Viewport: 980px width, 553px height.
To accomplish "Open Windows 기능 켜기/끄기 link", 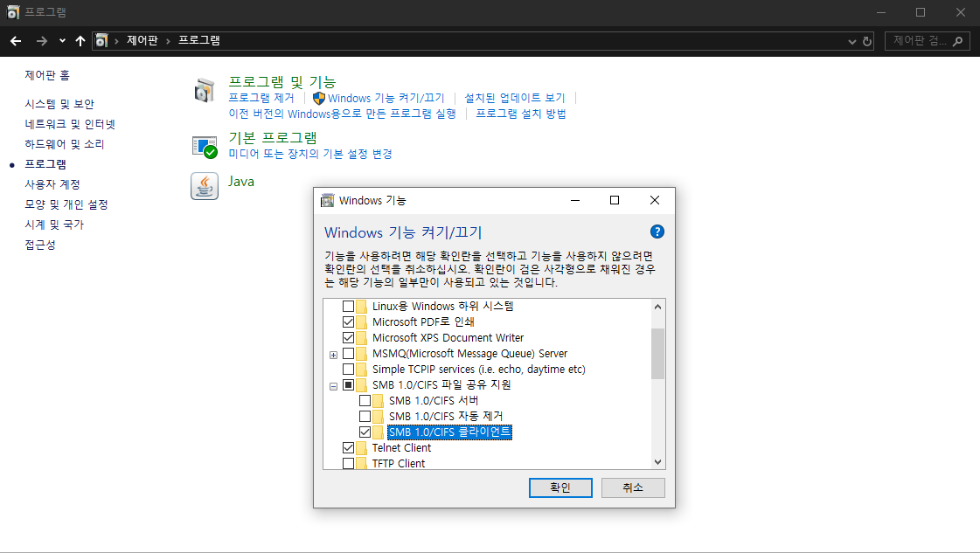I will 386,98.
